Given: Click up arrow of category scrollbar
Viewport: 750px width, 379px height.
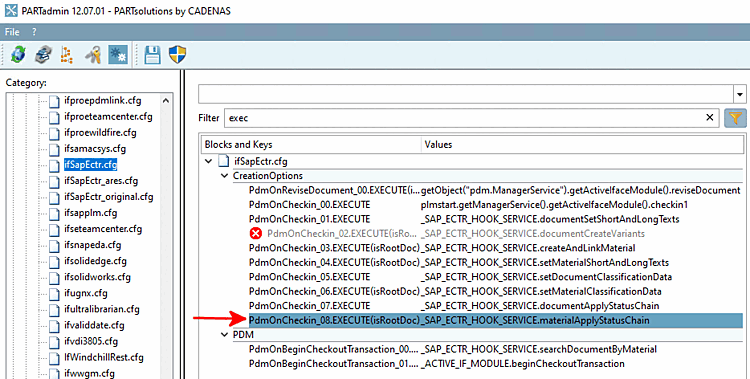Looking at the screenshot, I should pyautogui.click(x=165, y=100).
